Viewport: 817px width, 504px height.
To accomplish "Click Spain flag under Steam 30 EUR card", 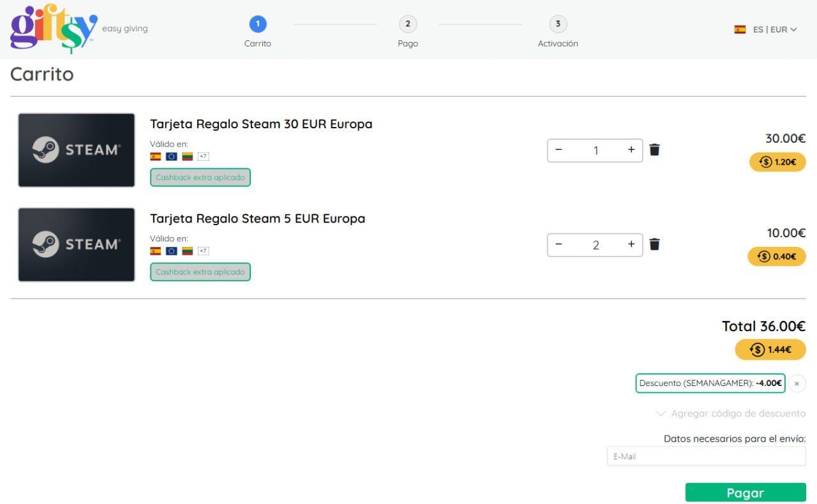I will [x=155, y=156].
